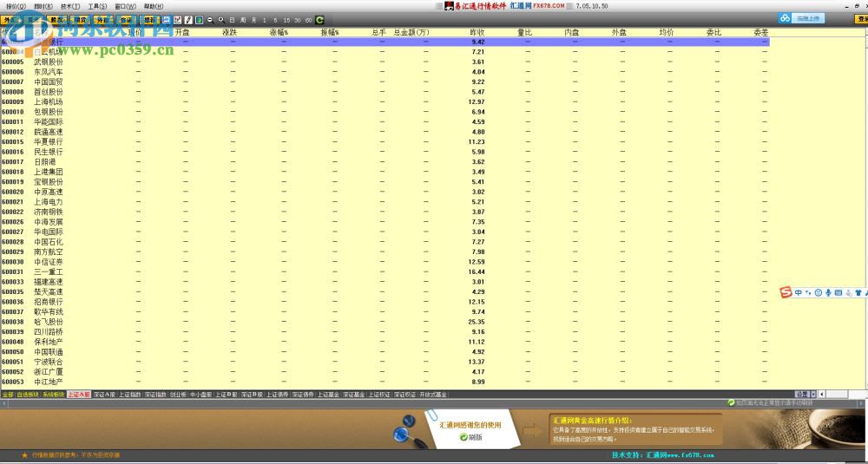Select the 中国国贸 stock row
The image size is (868, 464).
[x=385, y=82]
